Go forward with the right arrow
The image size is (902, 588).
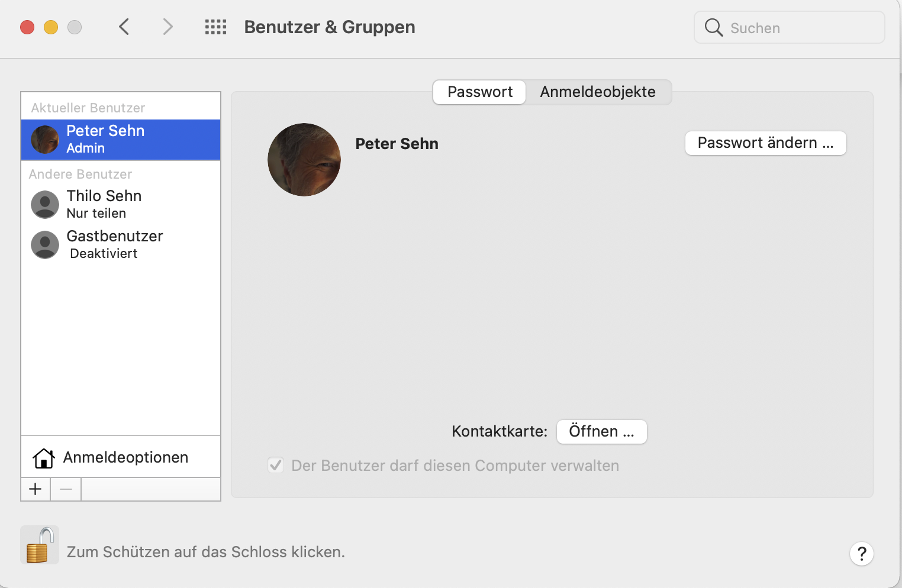[x=168, y=27]
